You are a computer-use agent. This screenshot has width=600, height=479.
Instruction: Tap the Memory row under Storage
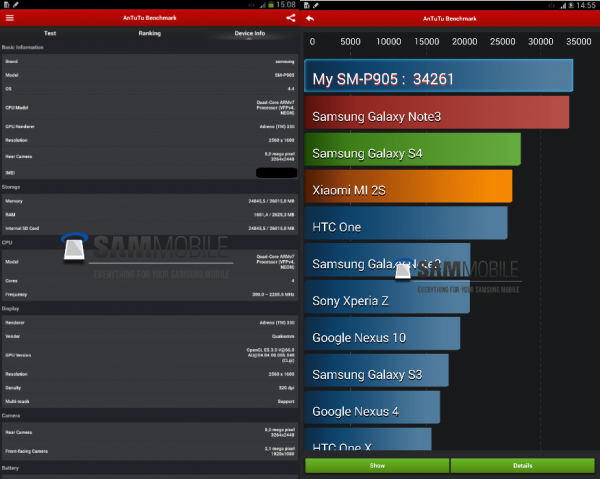coord(150,201)
